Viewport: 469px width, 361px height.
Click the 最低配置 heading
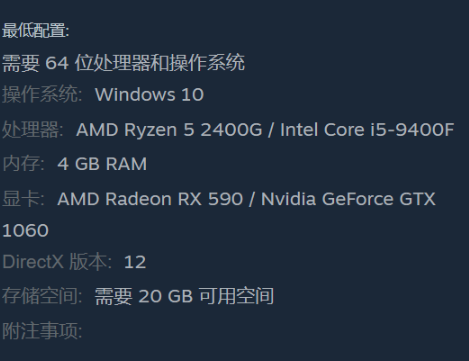pos(36,31)
